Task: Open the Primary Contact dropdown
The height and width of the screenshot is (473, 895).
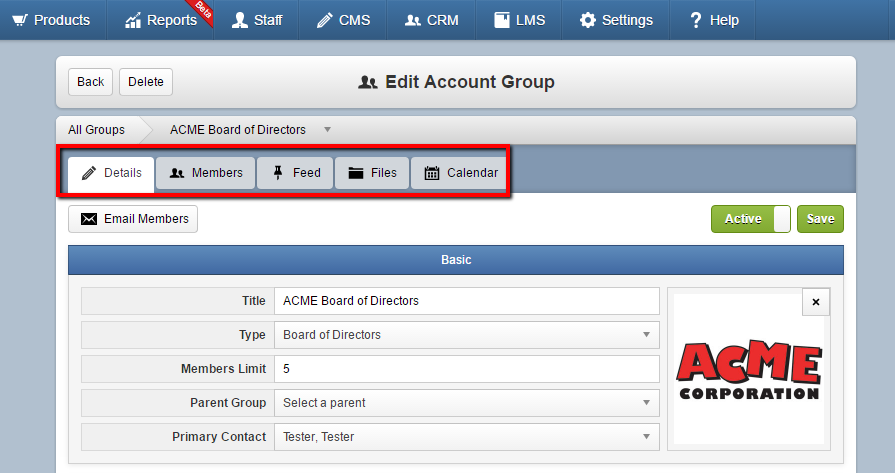Action: [x=467, y=437]
